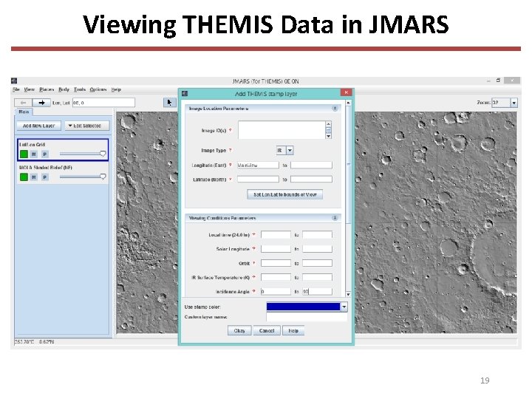Select the Main tab
532x399 pixels.
pos(24,112)
